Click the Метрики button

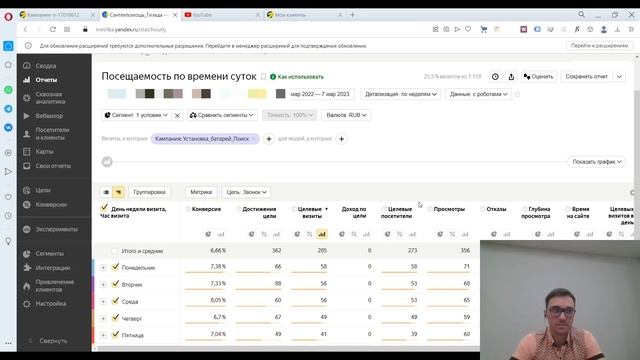coord(201,192)
